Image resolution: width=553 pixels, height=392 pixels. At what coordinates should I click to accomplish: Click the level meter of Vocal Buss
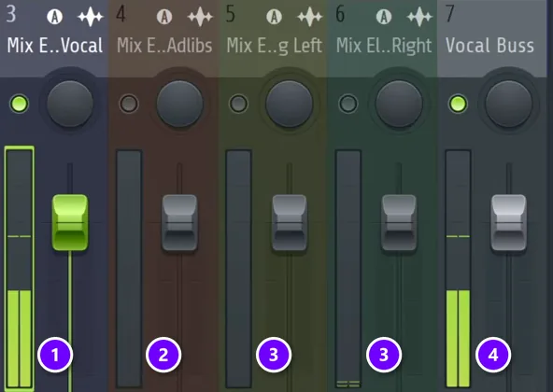click(x=458, y=269)
